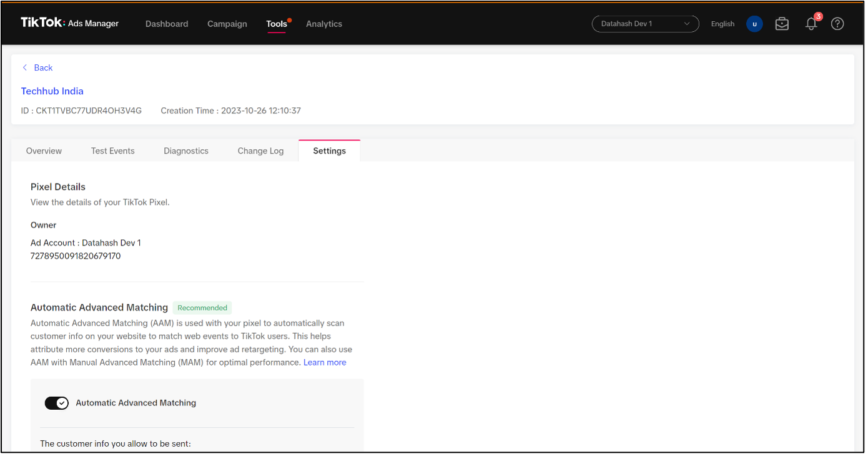Open the user avatar profile icon
868x456 pixels.
(754, 24)
